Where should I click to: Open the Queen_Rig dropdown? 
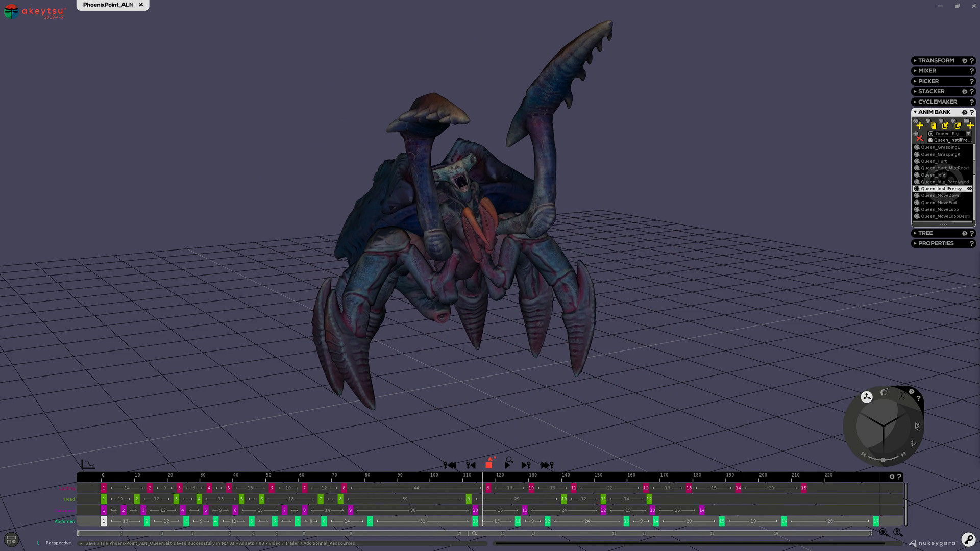[968, 134]
